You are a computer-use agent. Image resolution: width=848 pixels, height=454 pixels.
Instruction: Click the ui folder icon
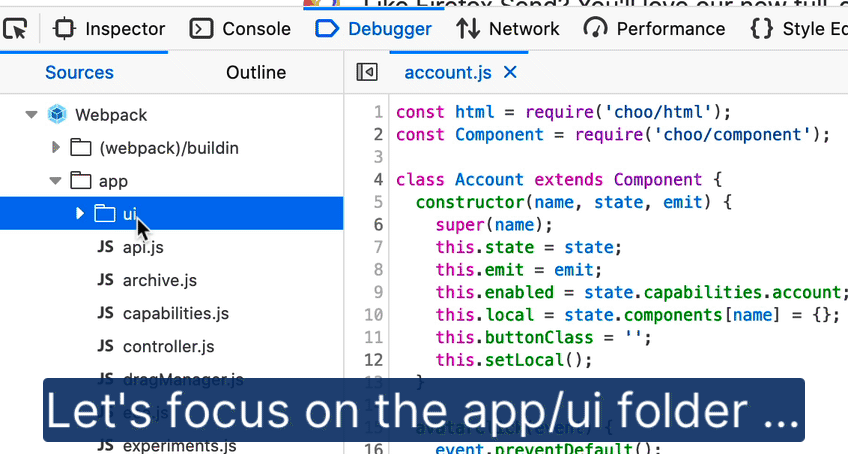[x=105, y=214]
